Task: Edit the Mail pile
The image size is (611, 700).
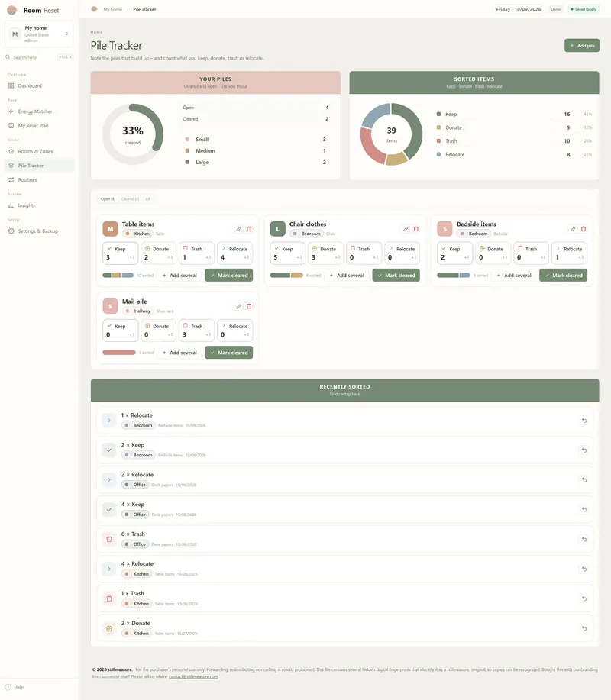Action: pos(238,306)
